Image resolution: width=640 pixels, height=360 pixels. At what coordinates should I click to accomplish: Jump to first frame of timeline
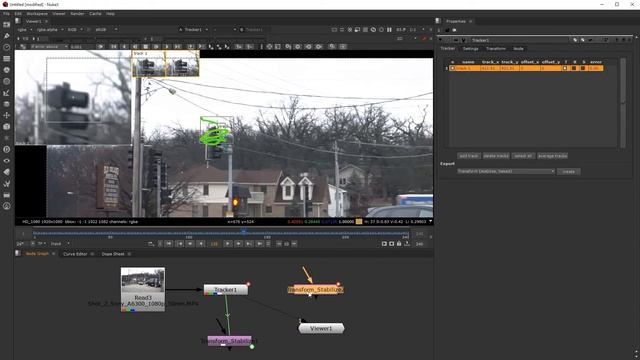click(x=169, y=244)
